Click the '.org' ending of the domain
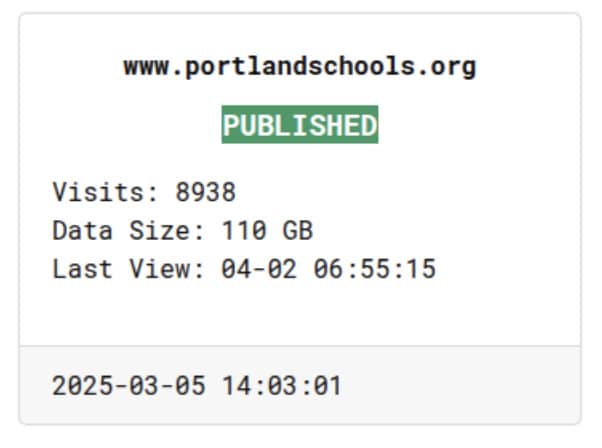 point(447,67)
